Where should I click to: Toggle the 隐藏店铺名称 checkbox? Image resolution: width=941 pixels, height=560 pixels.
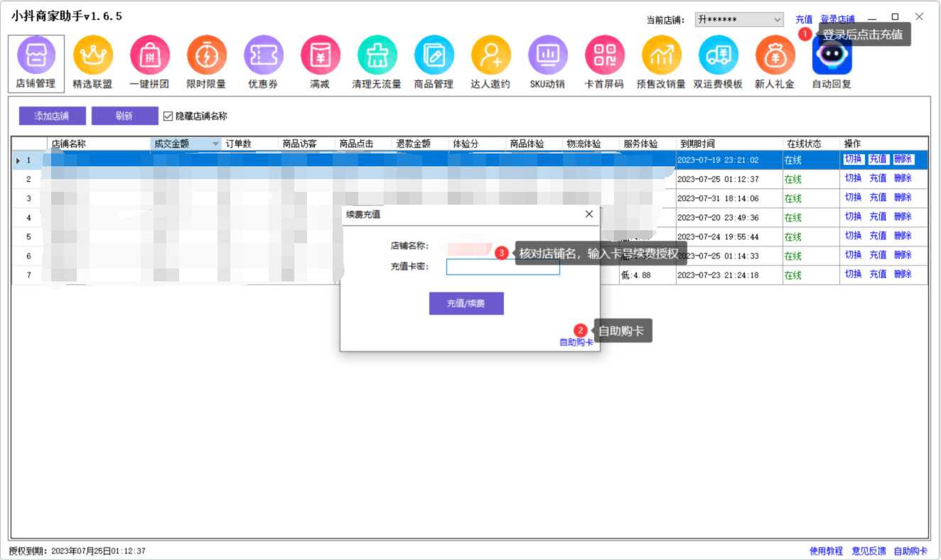168,116
